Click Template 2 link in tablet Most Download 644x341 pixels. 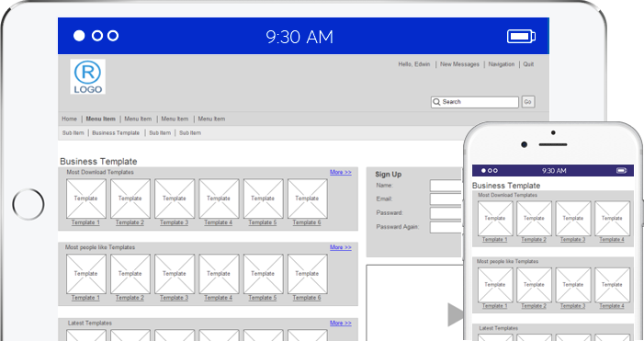point(130,222)
